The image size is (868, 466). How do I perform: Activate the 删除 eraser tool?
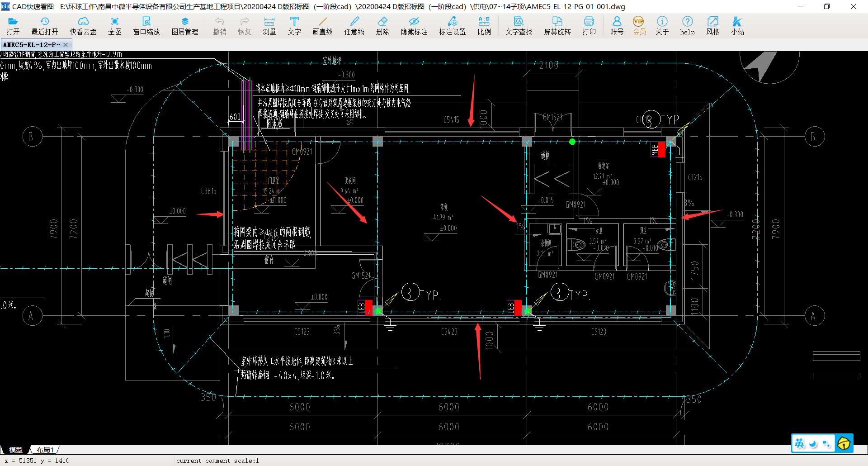pos(382,26)
